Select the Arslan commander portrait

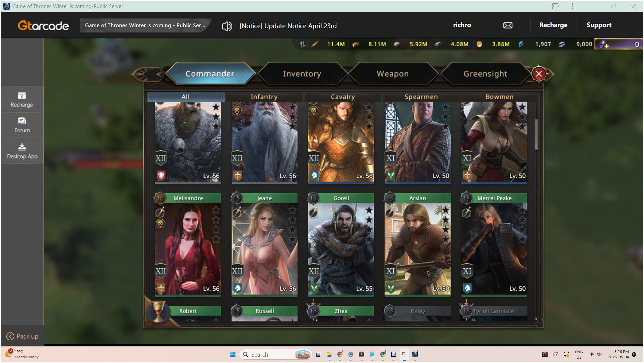pyautogui.click(x=417, y=248)
